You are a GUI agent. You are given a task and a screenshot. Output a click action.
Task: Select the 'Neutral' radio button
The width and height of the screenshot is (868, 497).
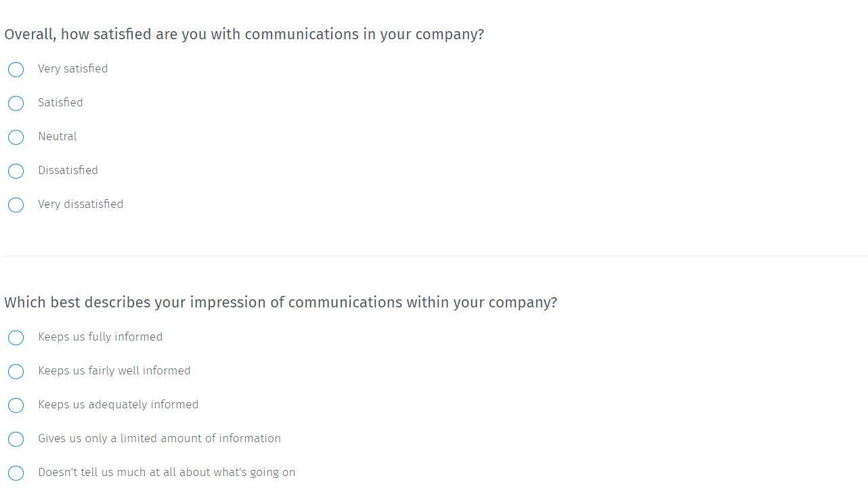point(16,137)
